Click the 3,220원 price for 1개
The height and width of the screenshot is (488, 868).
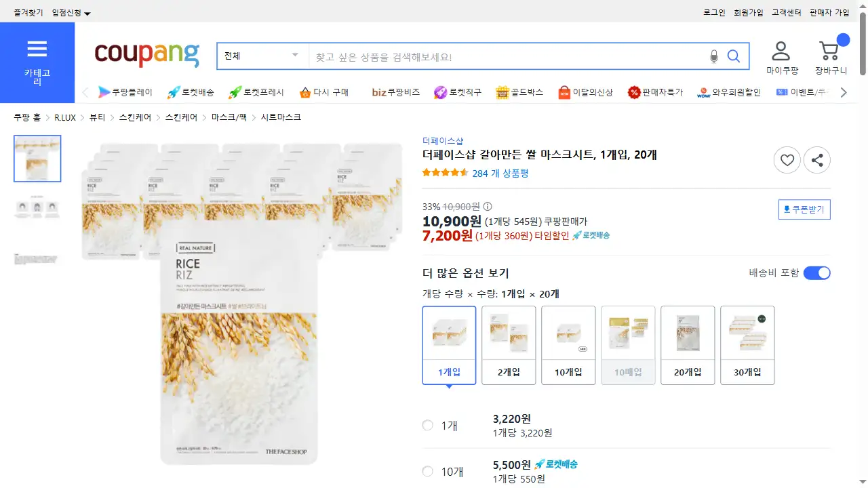coord(512,419)
